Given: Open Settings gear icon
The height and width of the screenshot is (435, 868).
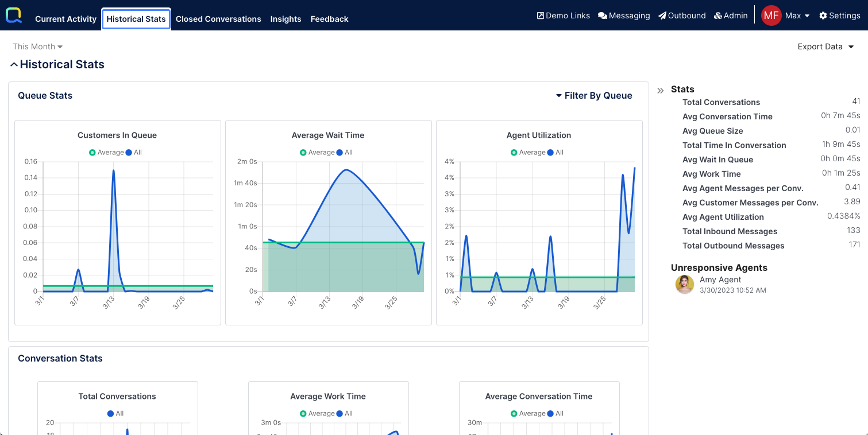Looking at the screenshot, I should [x=823, y=15].
